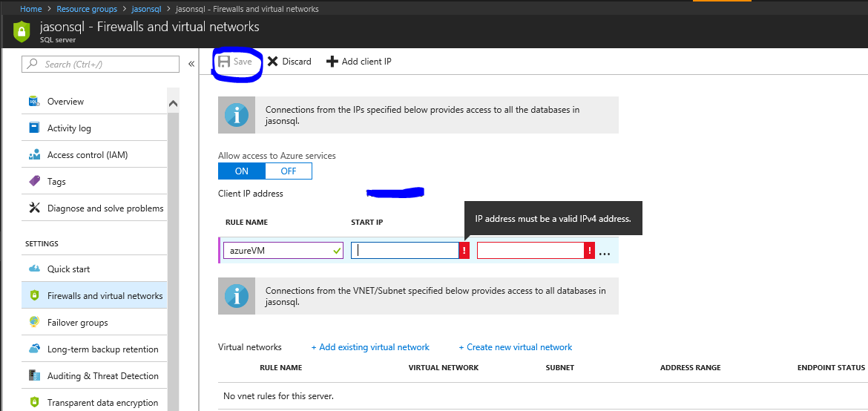Click the azureVM rule name field
The height and width of the screenshot is (411, 868).
click(283, 251)
